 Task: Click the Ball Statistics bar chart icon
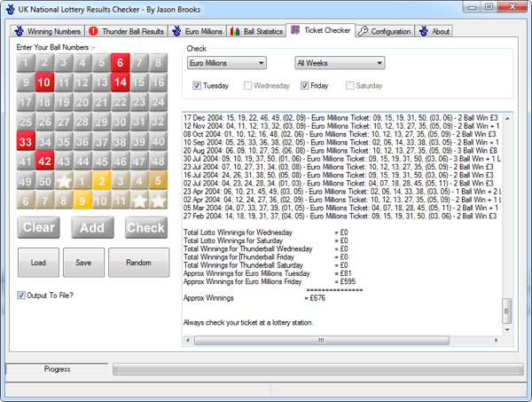235,31
